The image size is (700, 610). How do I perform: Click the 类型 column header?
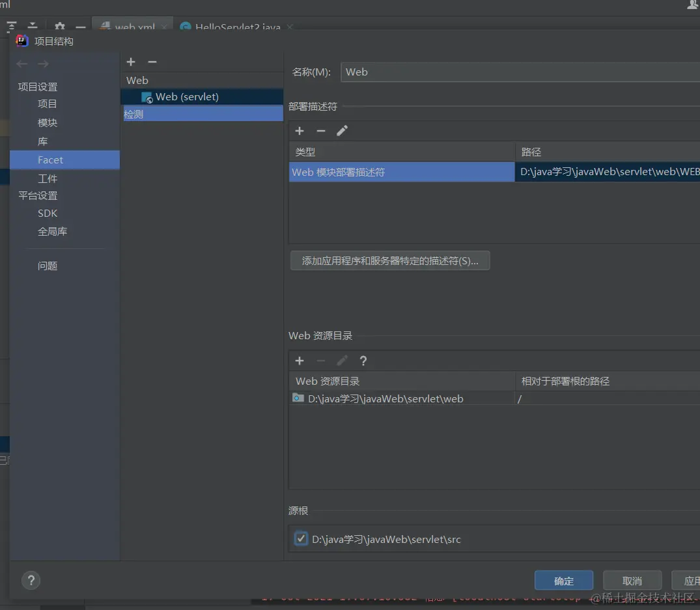(x=402, y=152)
